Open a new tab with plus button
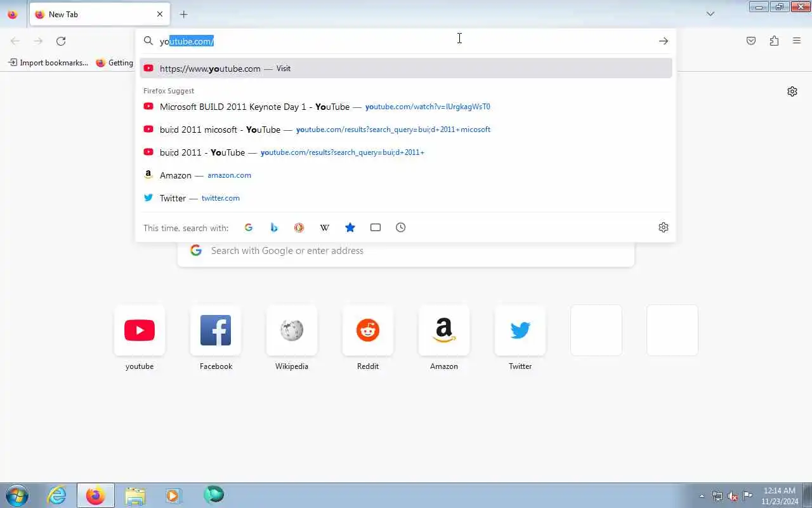This screenshot has width=812, height=508. click(183, 14)
